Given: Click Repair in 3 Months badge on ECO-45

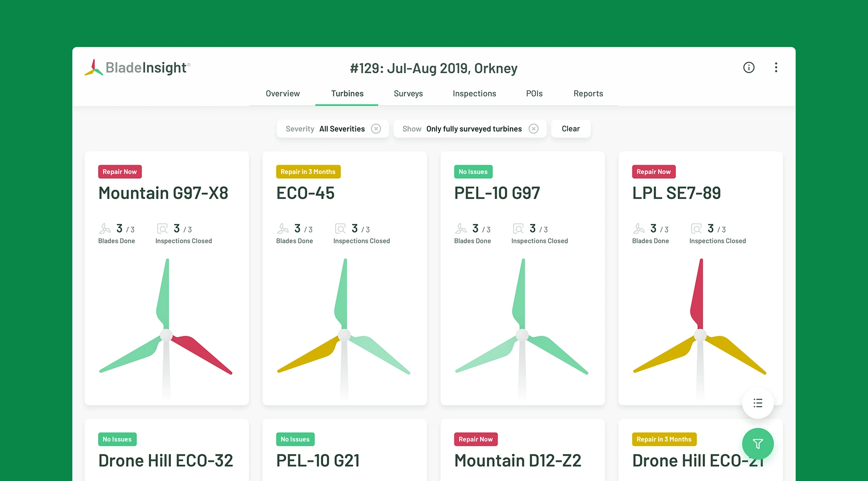Looking at the screenshot, I should point(308,172).
